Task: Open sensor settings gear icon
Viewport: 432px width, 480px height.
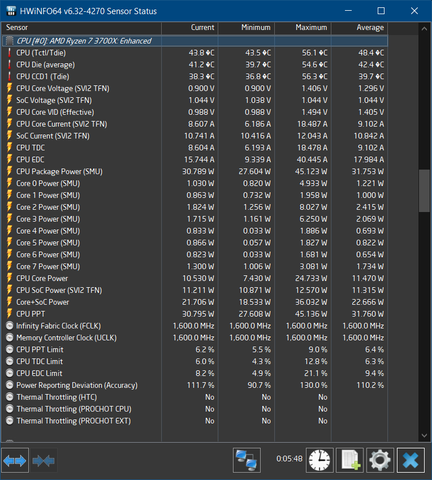Action: (x=380, y=460)
